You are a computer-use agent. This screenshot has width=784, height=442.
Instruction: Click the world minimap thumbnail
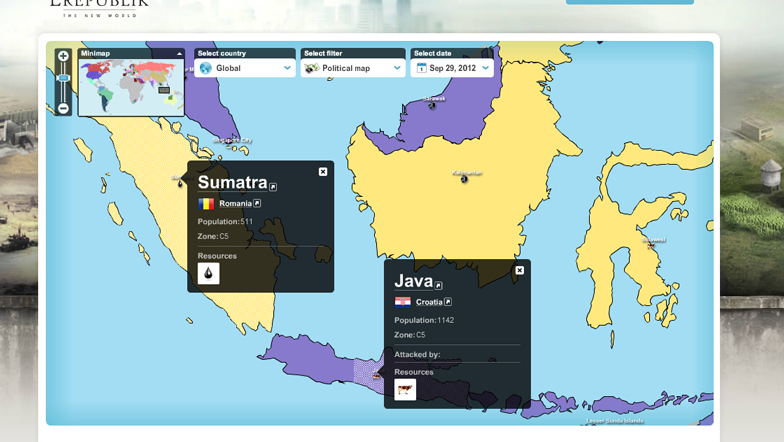[x=131, y=88]
